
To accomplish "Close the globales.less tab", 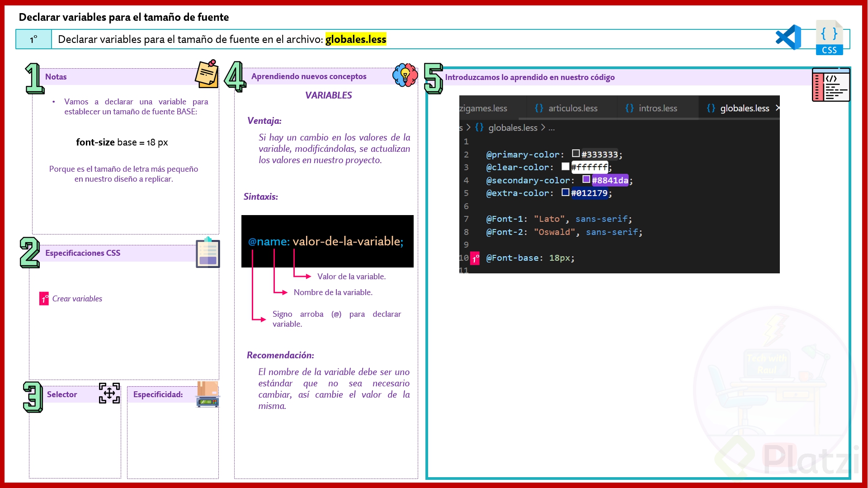I will (777, 108).
